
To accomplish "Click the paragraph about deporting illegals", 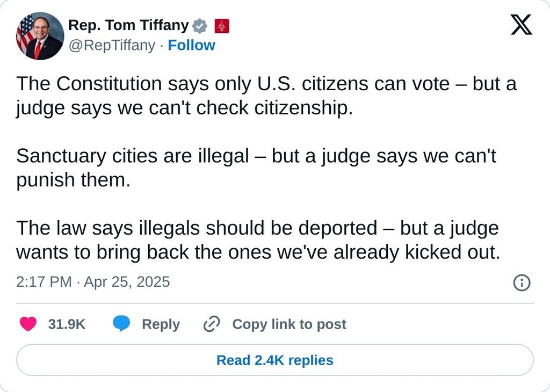I will pyautogui.click(x=258, y=240).
